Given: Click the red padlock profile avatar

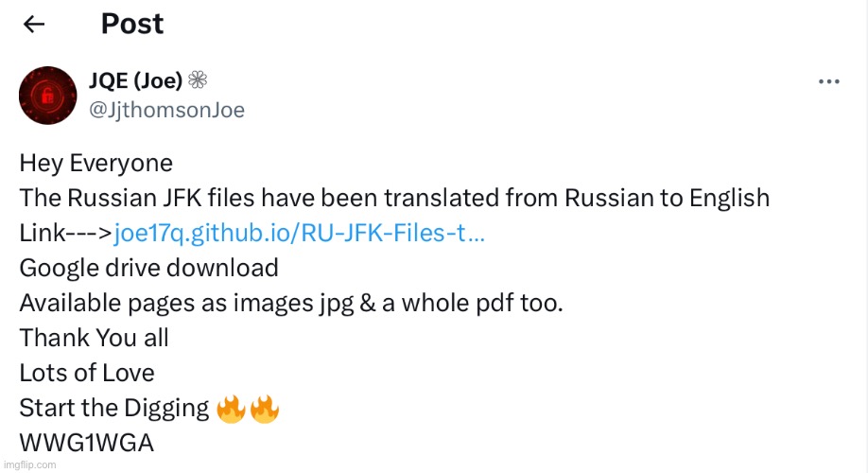Looking at the screenshot, I should [47, 96].
